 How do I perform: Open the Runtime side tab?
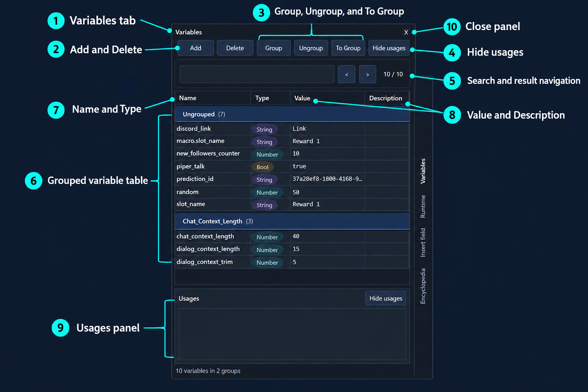(x=423, y=206)
